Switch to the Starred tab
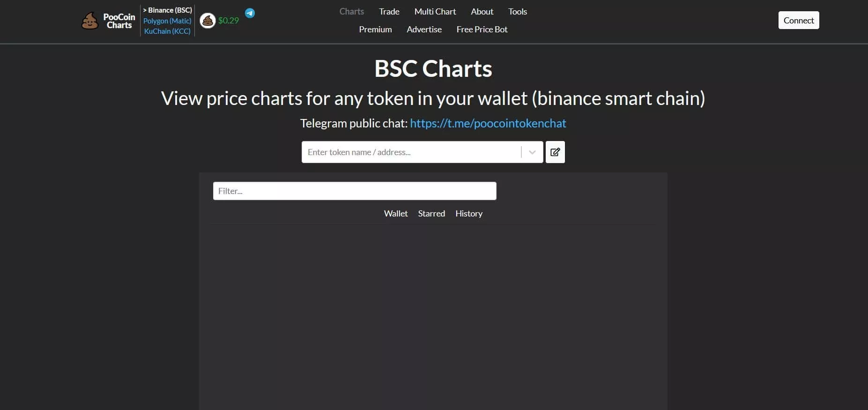 tap(431, 214)
